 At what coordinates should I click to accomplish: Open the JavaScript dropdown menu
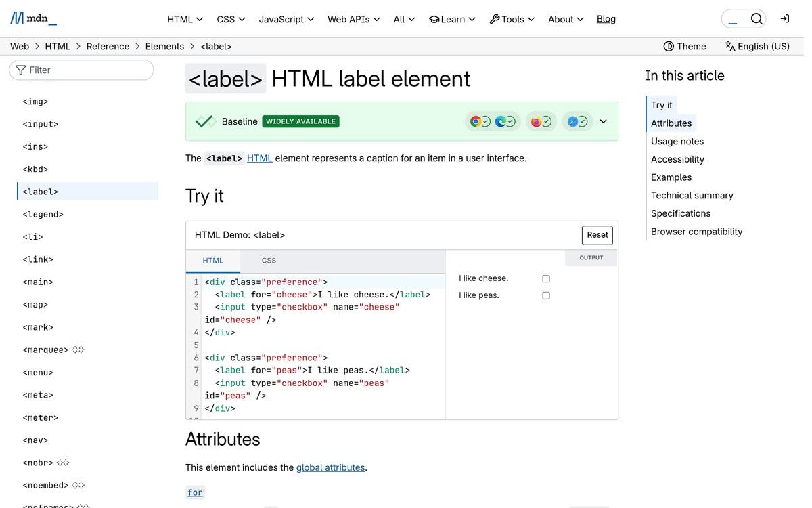286,19
